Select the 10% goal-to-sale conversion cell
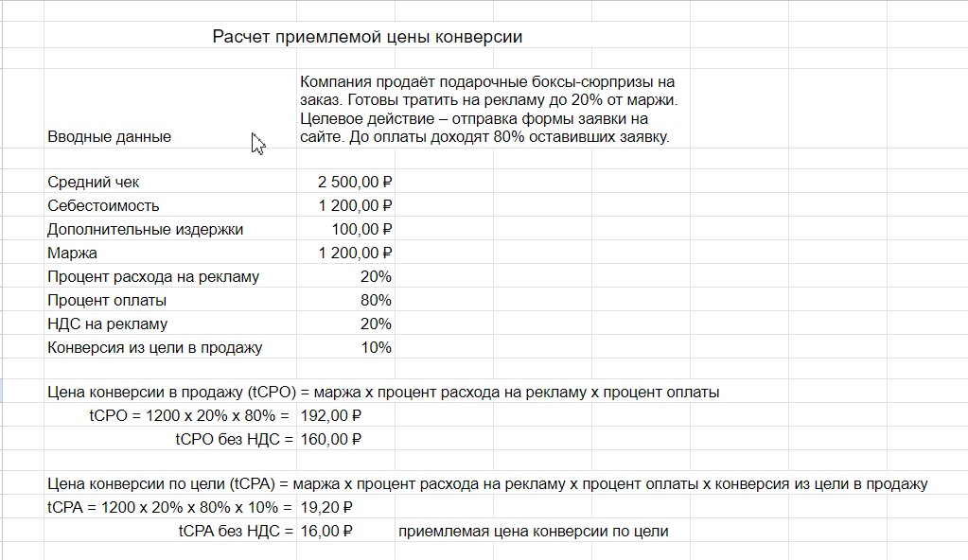The height and width of the screenshot is (560, 968). (x=375, y=347)
